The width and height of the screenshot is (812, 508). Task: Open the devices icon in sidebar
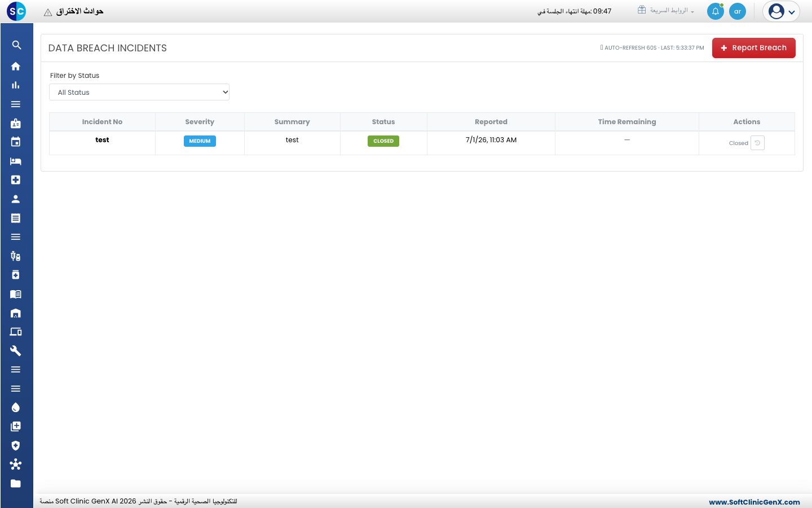[x=16, y=332]
